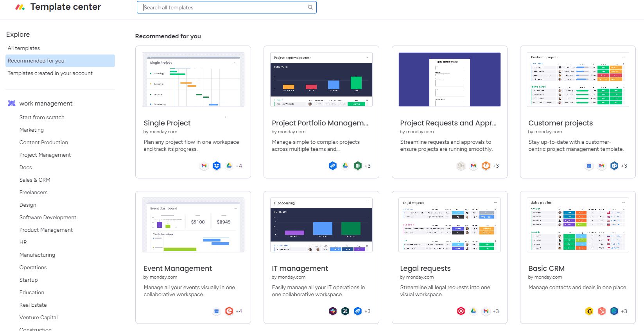Click the Slack icon on IT management card
The image size is (644, 331).
click(x=333, y=311)
